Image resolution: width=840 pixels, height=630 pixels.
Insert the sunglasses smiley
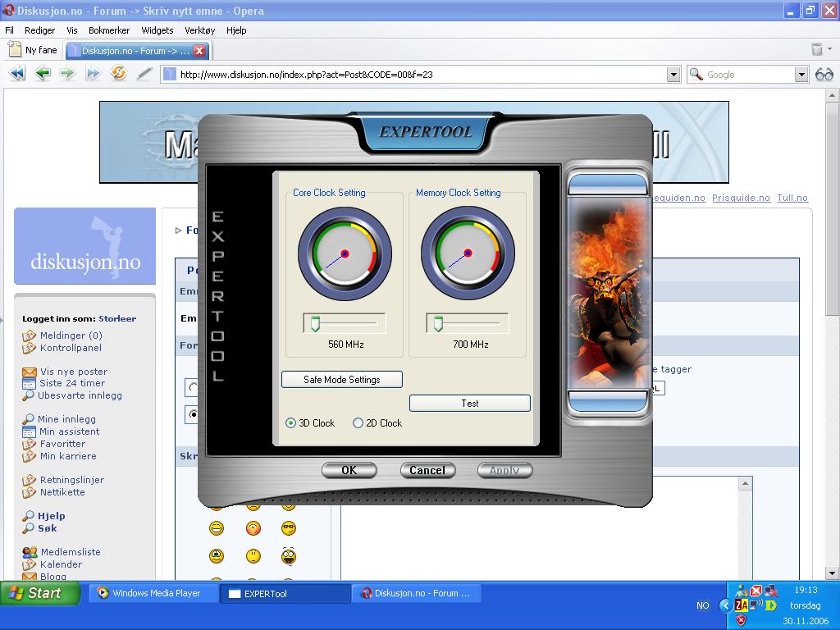(288, 528)
